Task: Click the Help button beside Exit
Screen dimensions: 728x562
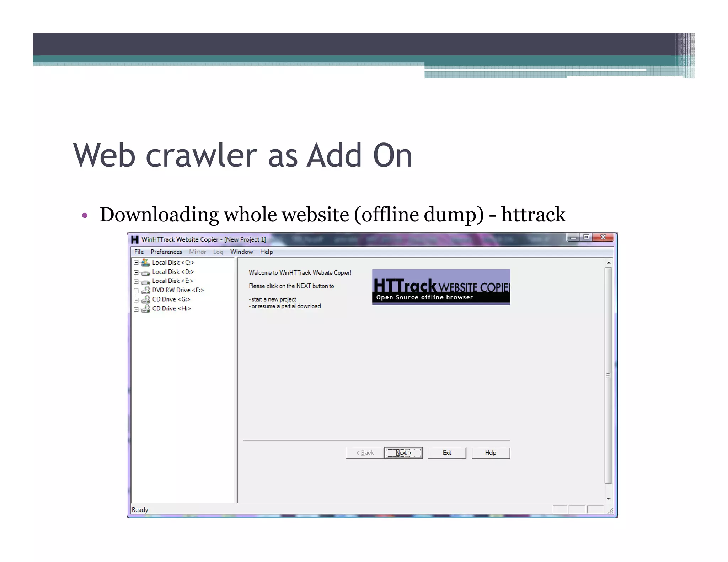Action: [x=491, y=453]
